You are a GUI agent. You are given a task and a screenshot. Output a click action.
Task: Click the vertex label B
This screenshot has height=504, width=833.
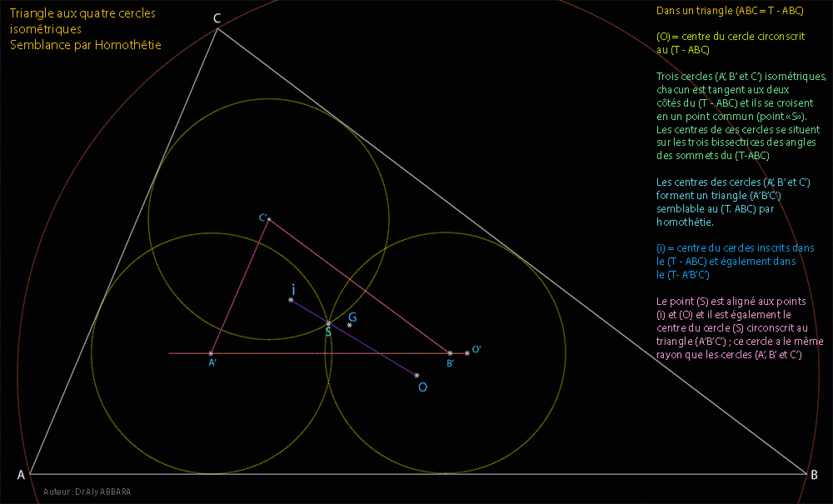coord(814,474)
